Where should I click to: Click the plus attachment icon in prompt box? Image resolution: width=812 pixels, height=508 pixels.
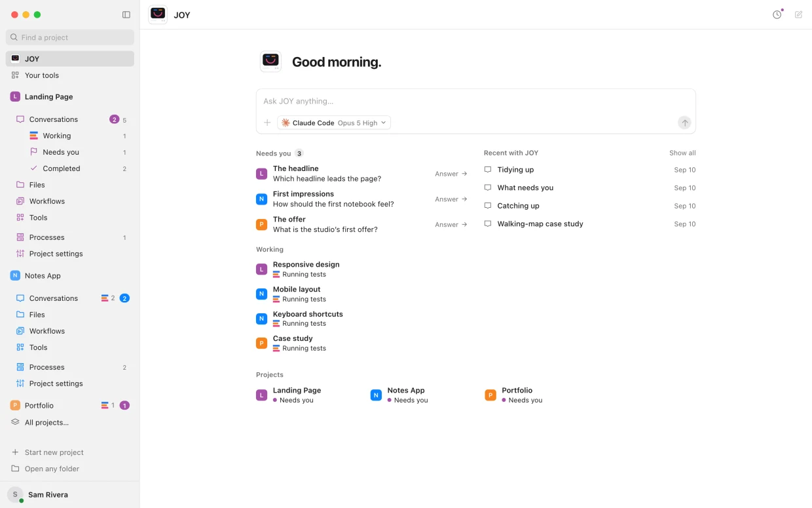(x=267, y=123)
